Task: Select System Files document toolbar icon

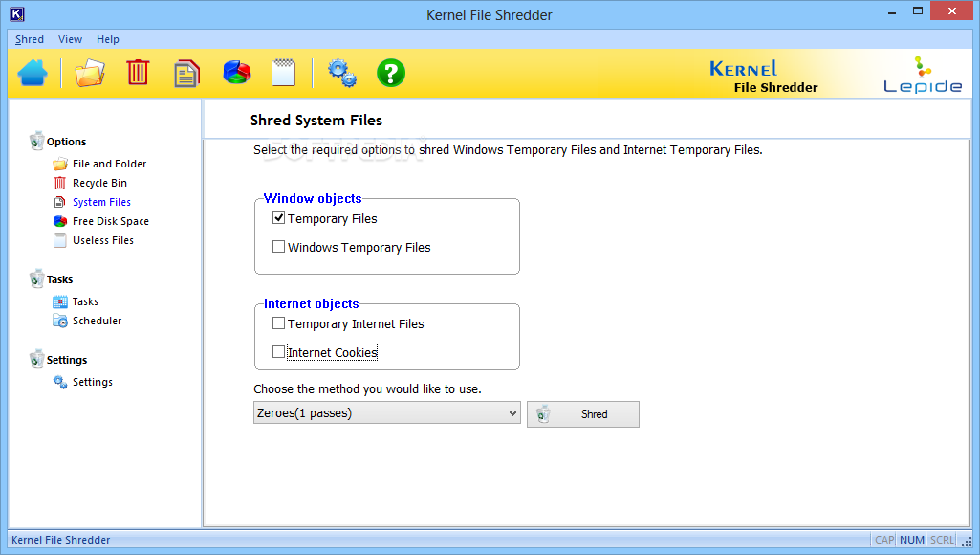Action: [186, 74]
